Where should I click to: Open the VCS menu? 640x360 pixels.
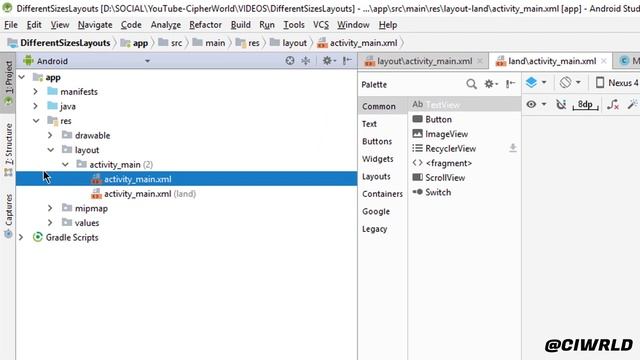pos(321,25)
